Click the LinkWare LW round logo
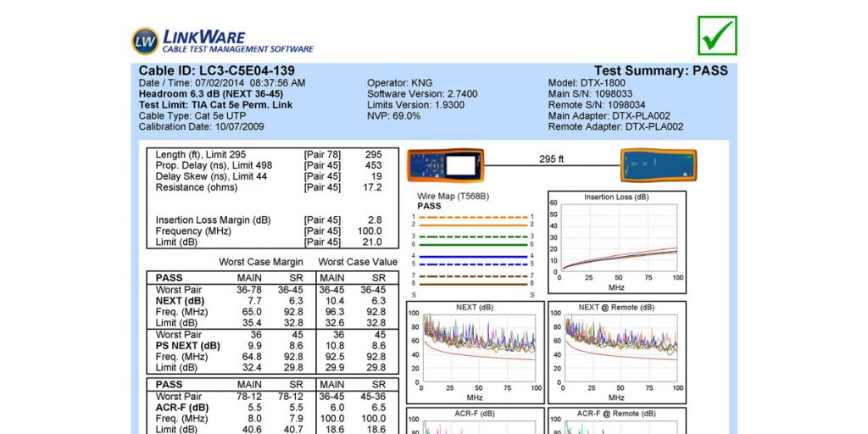This screenshot has width=868, height=434. coord(145,42)
